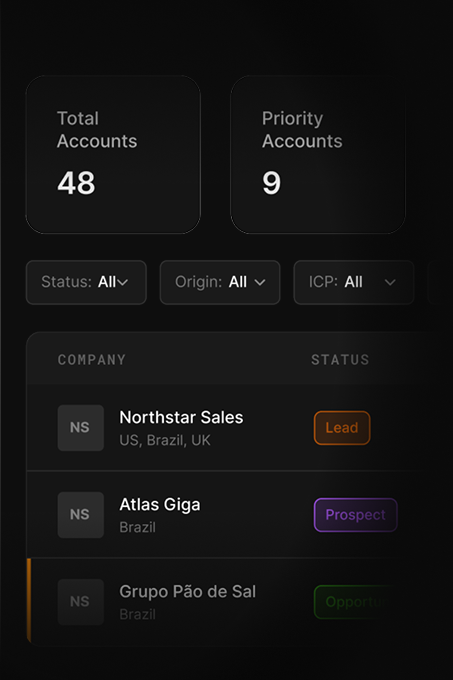
Task: Click the NS avatar beside Grupo Pão de Sal
Action: click(81, 602)
